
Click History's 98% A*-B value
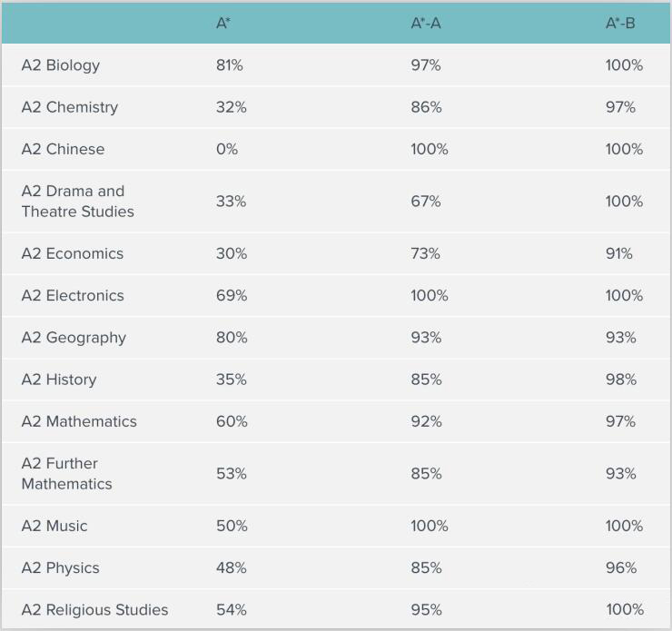point(621,380)
